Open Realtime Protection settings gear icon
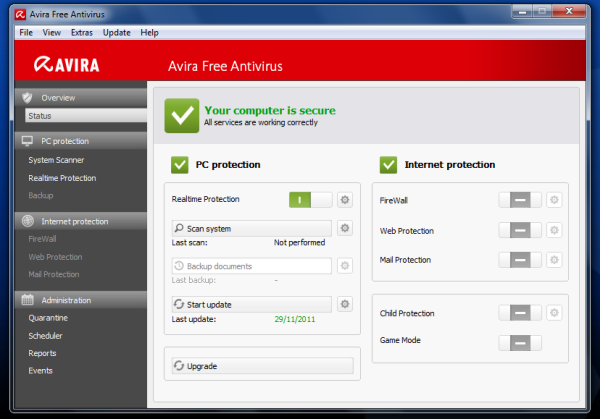This screenshot has height=419, width=600. pyautogui.click(x=345, y=200)
